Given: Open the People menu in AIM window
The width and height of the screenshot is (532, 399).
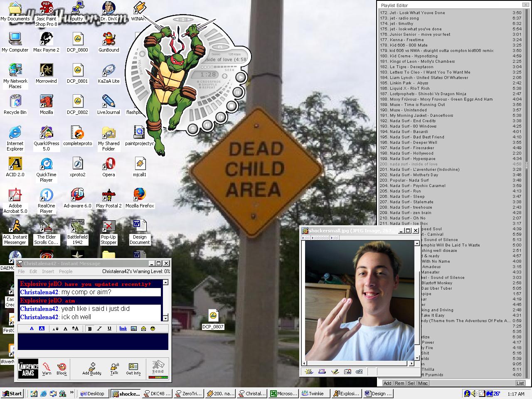Looking at the screenshot, I should (66, 271).
